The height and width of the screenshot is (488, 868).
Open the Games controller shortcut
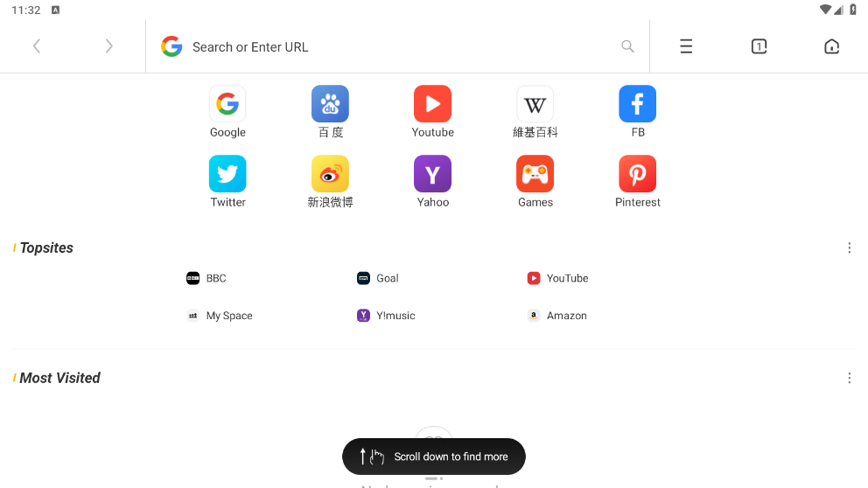[535, 174]
